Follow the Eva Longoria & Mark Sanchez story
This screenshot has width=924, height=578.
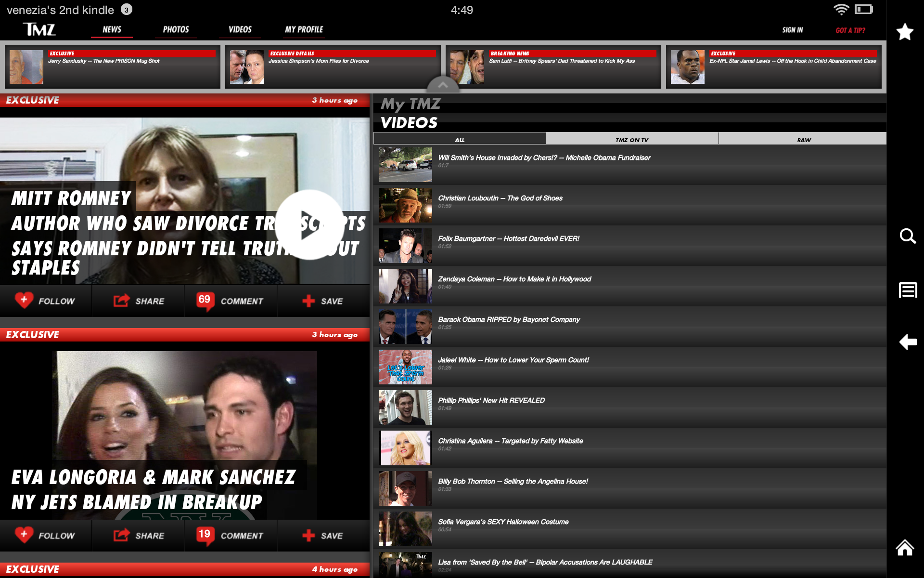46,536
